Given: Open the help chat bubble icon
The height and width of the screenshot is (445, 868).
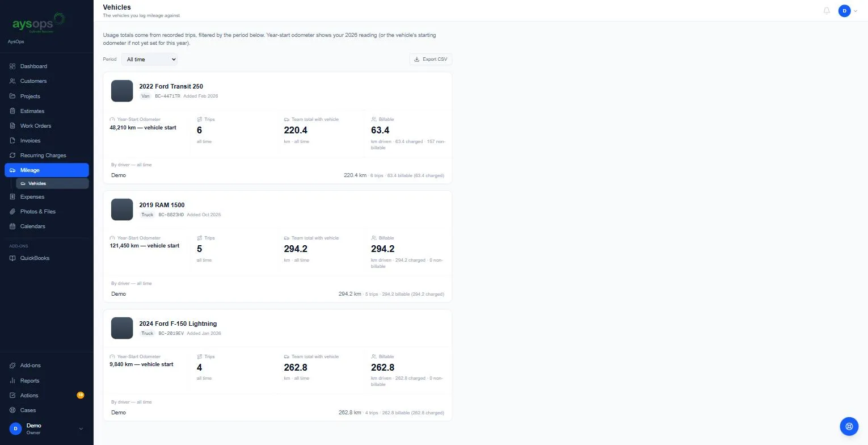Looking at the screenshot, I should pyautogui.click(x=849, y=426).
